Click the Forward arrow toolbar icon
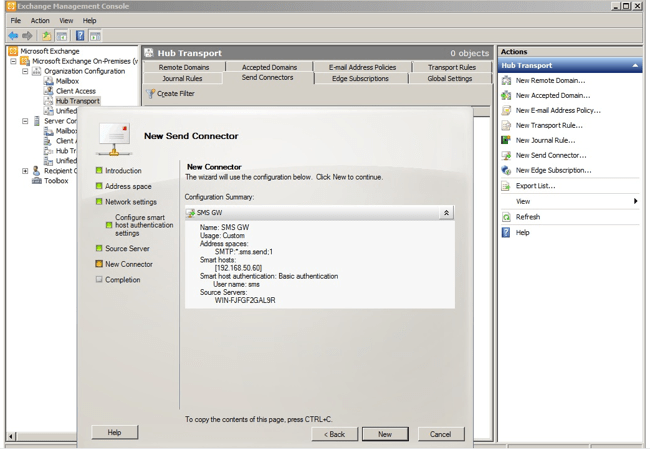The width and height of the screenshot is (650, 450). 27,36
